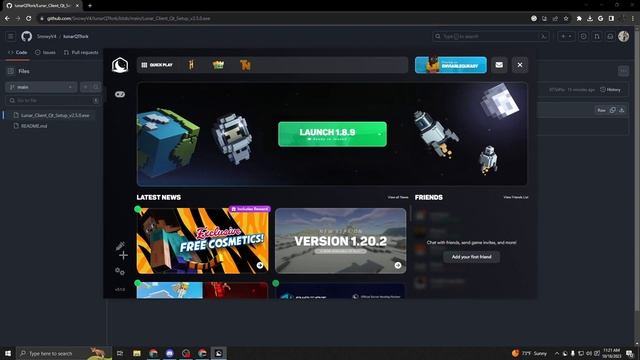Click View Friends List link
The width and height of the screenshot is (640, 360).
516,197
